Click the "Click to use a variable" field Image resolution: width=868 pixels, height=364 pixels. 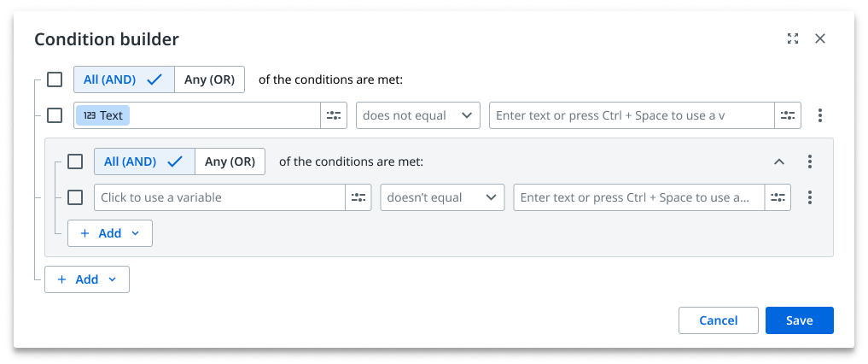click(x=219, y=197)
